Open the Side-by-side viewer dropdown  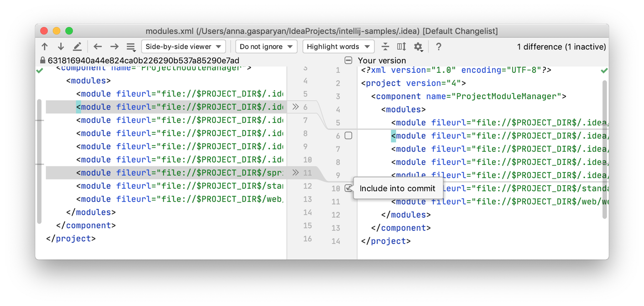click(x=183, y=46)
